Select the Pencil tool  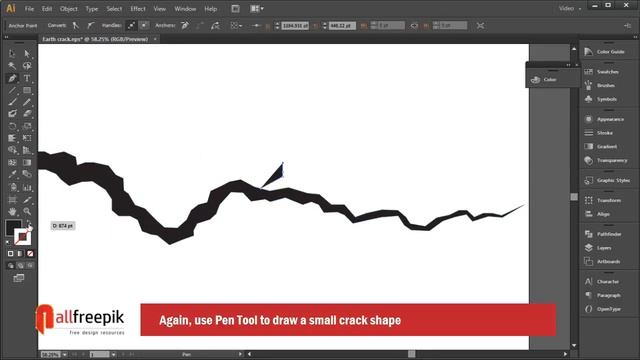27,102
